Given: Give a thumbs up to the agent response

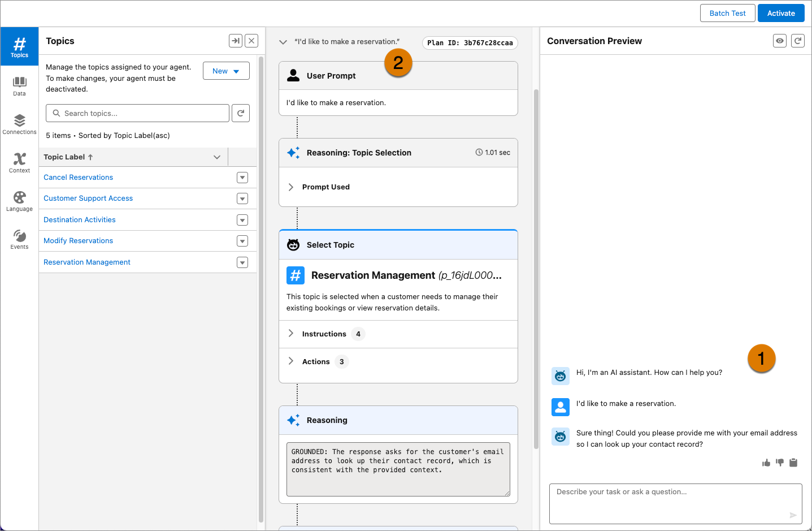Looking at the screenshot, I should point(766,462).
